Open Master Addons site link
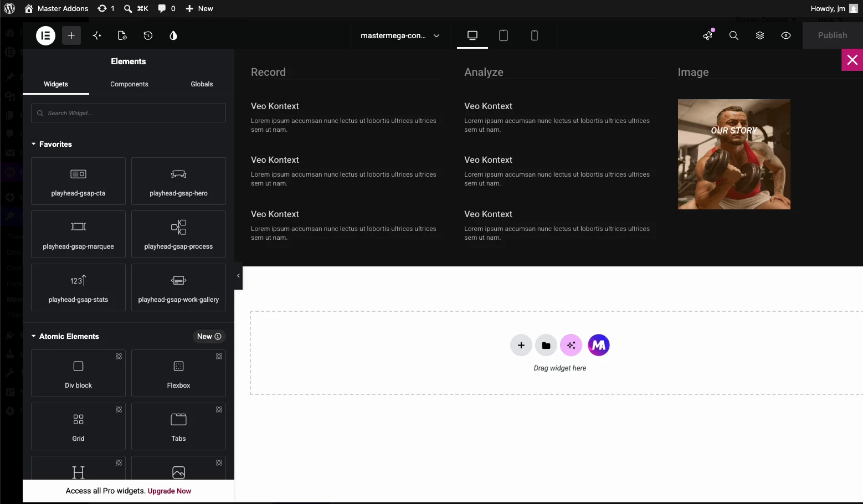 [56, 8]
